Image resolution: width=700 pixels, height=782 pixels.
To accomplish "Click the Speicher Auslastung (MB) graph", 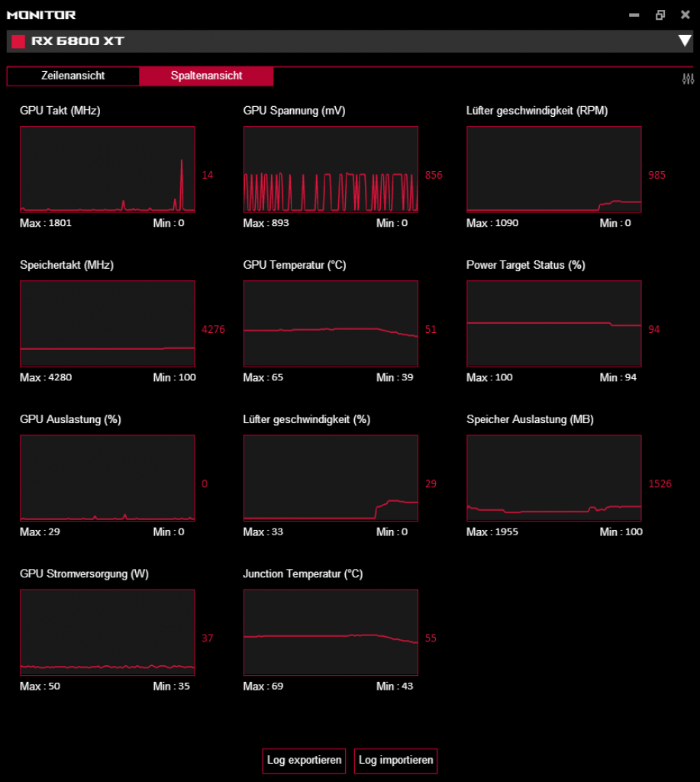I will [554, 478].
